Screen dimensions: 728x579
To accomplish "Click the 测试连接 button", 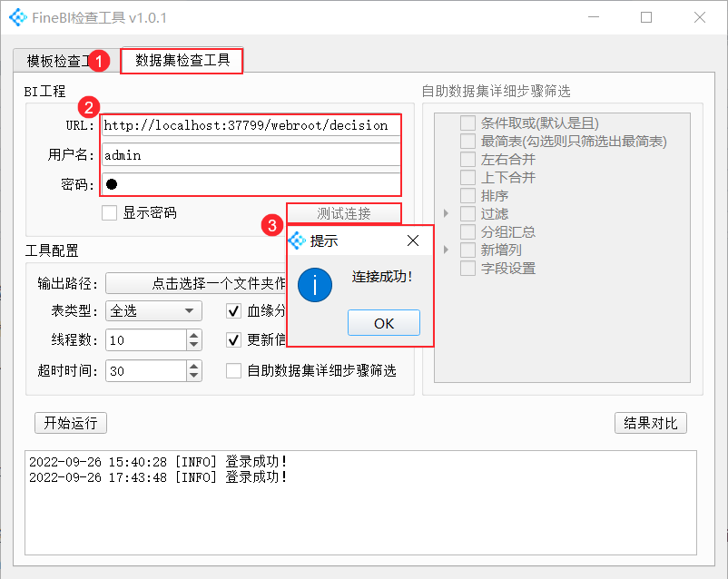I will click(x=344, y=213).
